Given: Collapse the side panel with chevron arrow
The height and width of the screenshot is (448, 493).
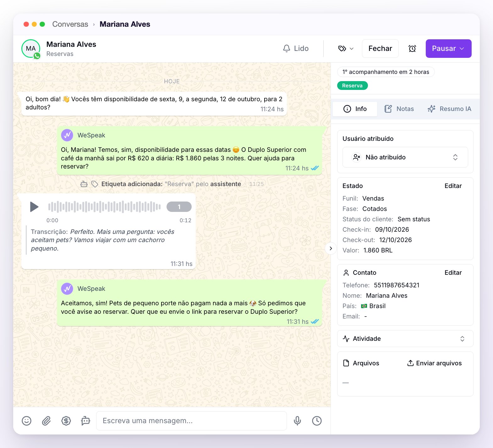Looking at the screenshot, I should 331,248.
